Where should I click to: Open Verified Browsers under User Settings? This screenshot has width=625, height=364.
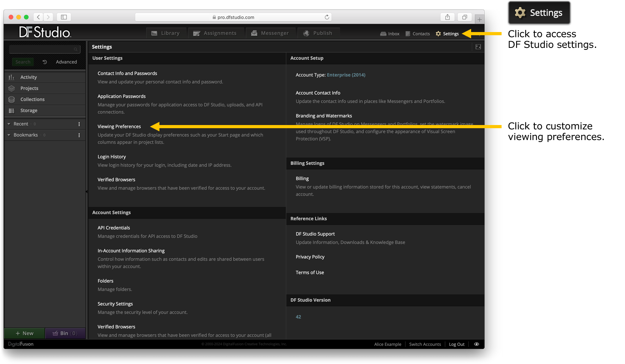tap(116, 180)
